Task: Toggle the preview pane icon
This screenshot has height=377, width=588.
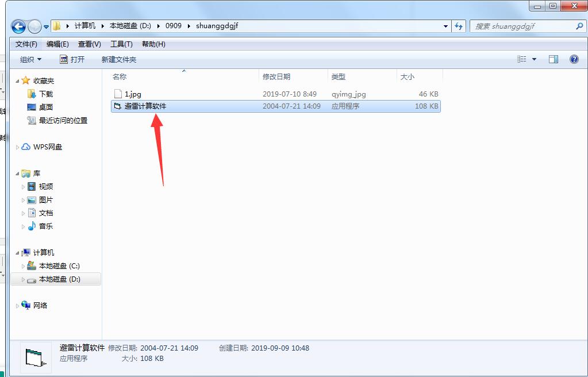Action: (554, 59)
